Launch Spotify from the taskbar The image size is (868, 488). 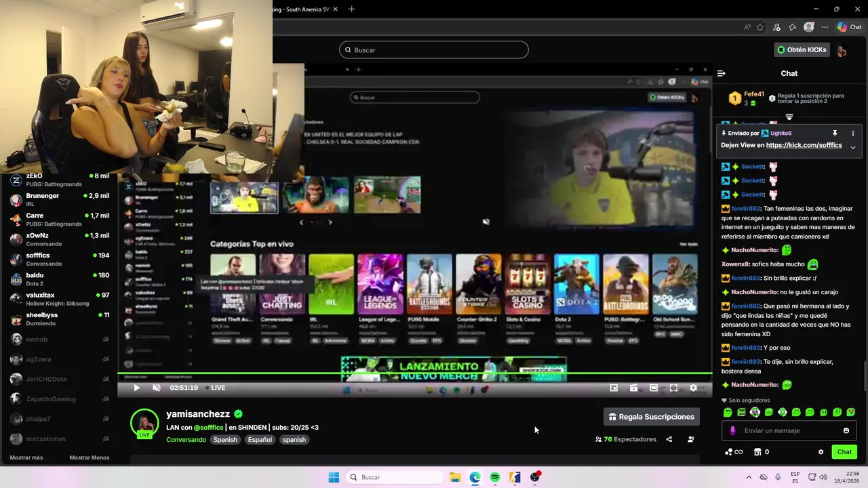495,477
